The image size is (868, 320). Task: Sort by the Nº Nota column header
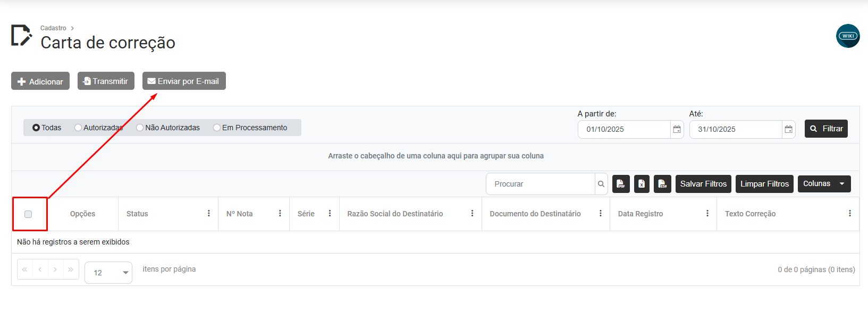click(x=240, y=214)
